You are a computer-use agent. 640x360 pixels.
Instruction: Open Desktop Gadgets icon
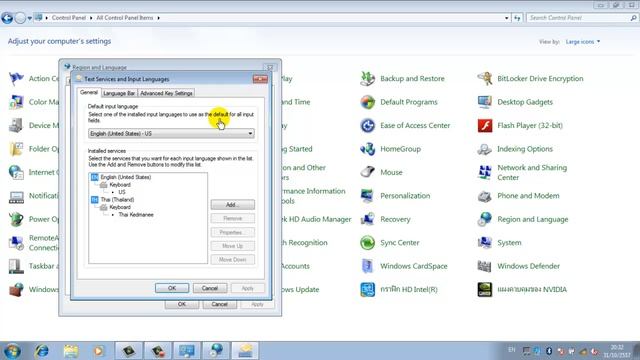coord(484,102)
